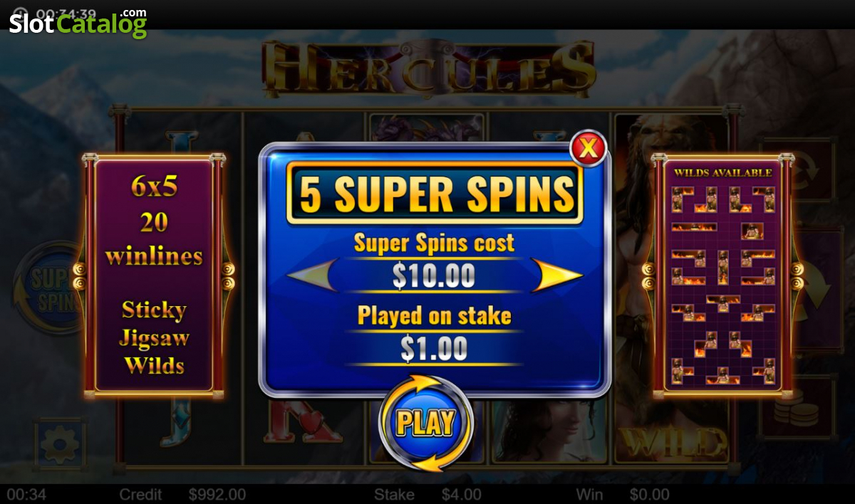855x504 pixels.
Task: Click the Hercules game title logo
Action: pos(429,68)
